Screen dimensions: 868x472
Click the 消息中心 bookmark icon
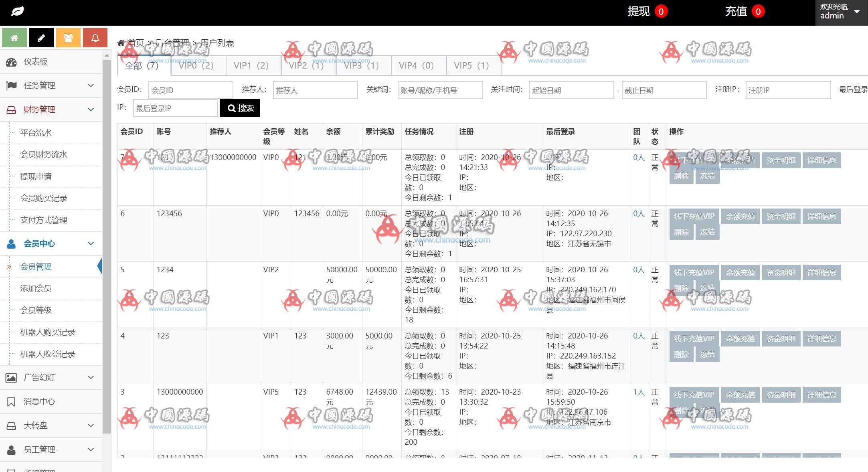12,401
